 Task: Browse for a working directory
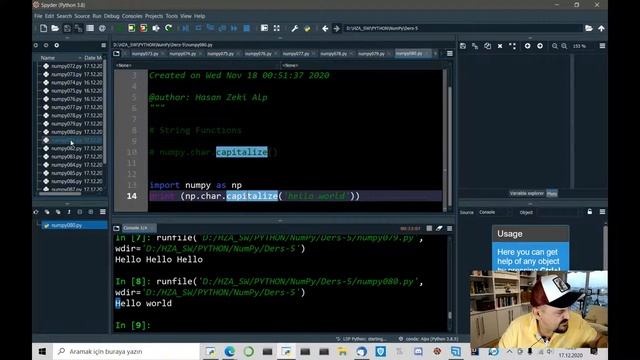click(x=589, y=28)
